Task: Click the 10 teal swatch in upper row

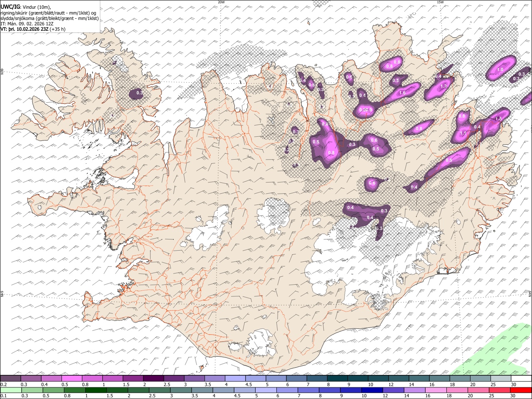Action: [378, 379]
